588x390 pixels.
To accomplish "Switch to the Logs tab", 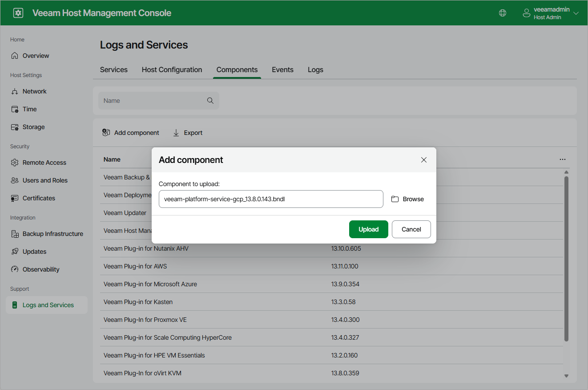I will [315, 70].
